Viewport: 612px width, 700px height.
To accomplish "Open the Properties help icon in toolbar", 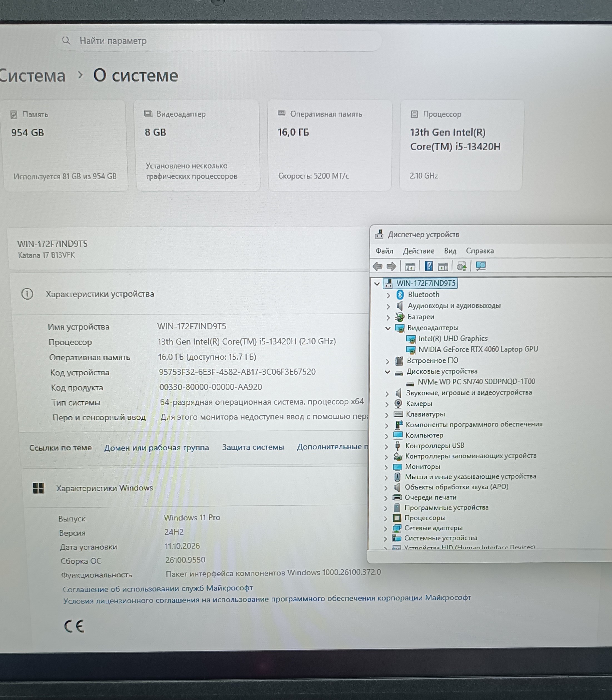I will 429,266.
